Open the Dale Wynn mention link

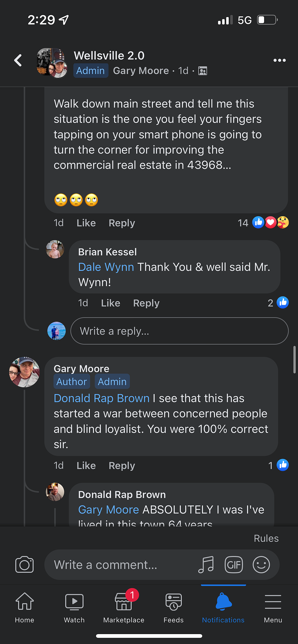[106, 267]
